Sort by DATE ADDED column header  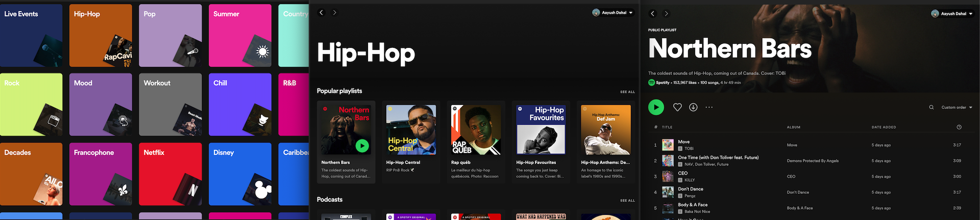tap(884, 127)
